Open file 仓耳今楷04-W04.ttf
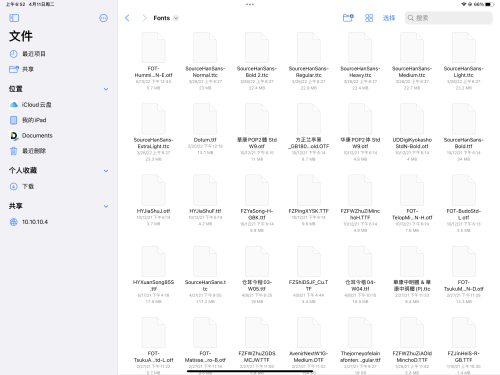This screenshot has width=500, height=375. click(360, 275)
